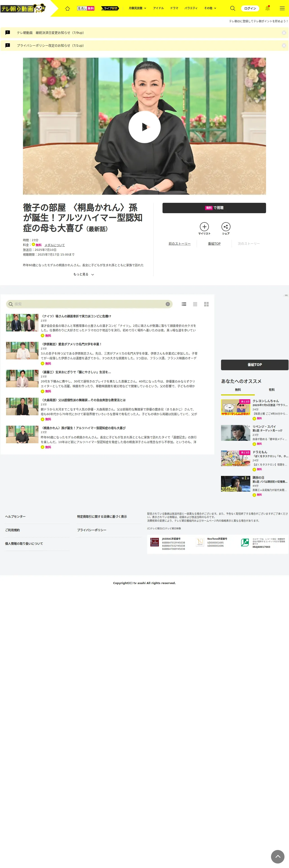Open ヘルプセンター footer link
The width and height of the screenshot is (289, 868).
click(15, 516)
